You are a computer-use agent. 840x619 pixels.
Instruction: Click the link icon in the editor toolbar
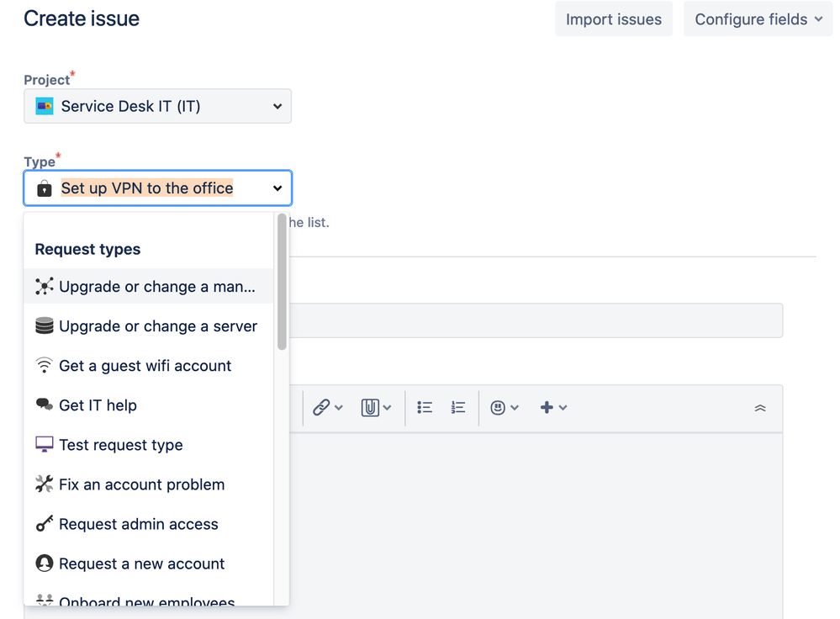(x=321, y=407)
